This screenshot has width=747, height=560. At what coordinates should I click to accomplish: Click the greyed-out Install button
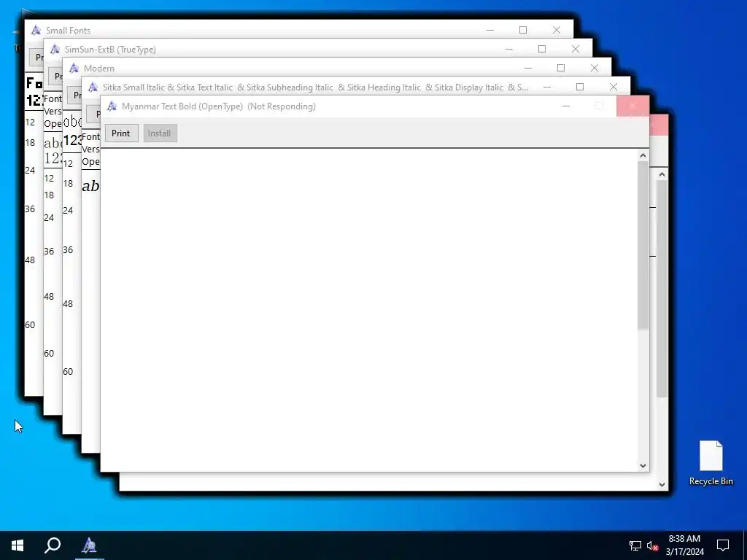tap(160, 133)
